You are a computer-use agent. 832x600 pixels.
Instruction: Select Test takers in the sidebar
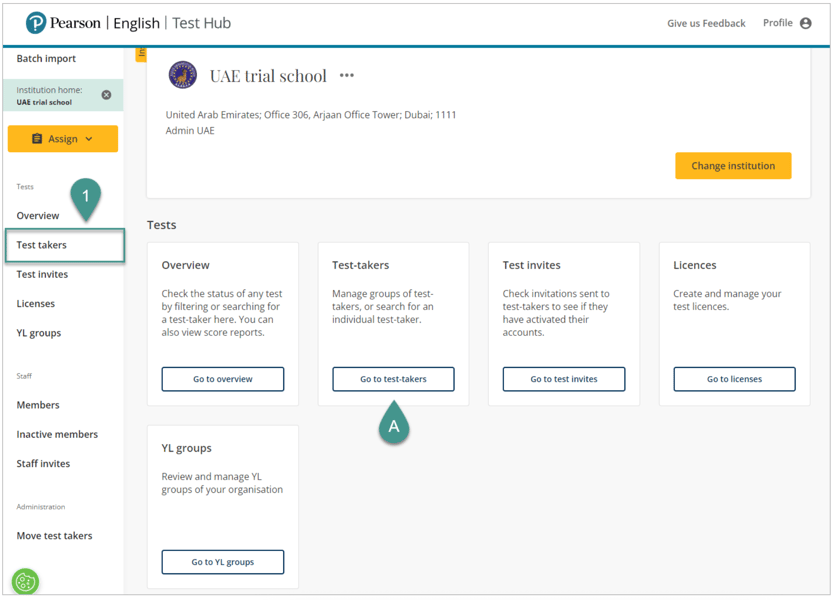pyautogui.click(x=42, y=245)
